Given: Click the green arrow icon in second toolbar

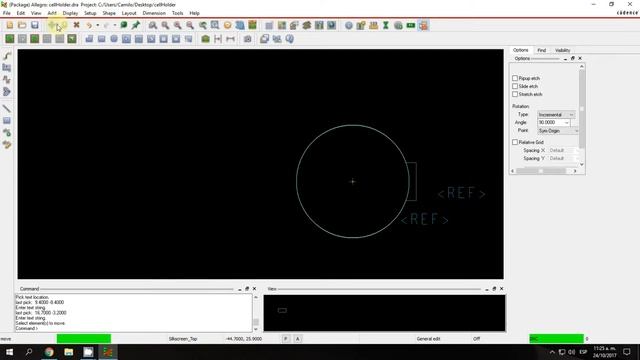Looking at the screenshot, I should [72, 39].
